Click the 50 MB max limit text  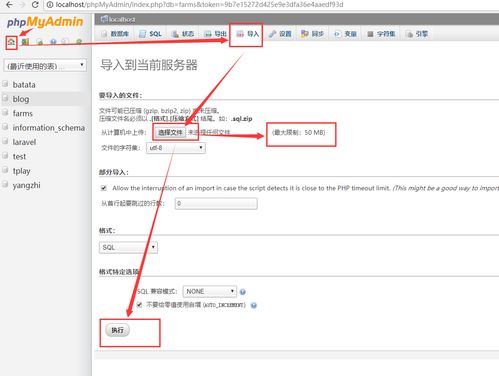tap(299, 133)
